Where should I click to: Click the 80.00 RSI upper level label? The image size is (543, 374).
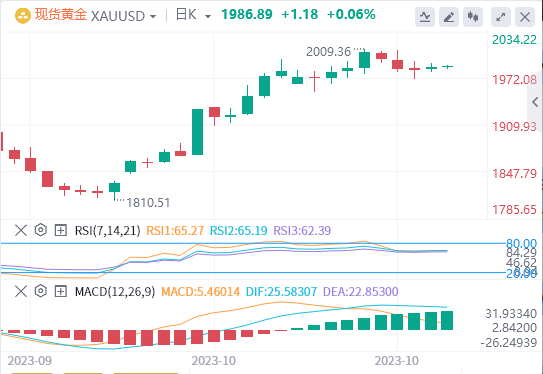click(x=522, y=243)
